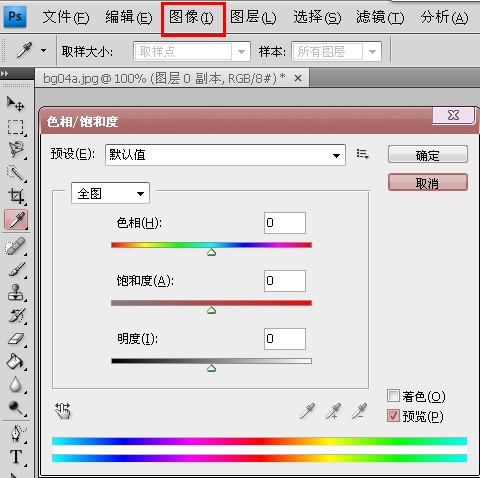
Task: Click the lower color spectrum bar
Action: click(260, 458)
